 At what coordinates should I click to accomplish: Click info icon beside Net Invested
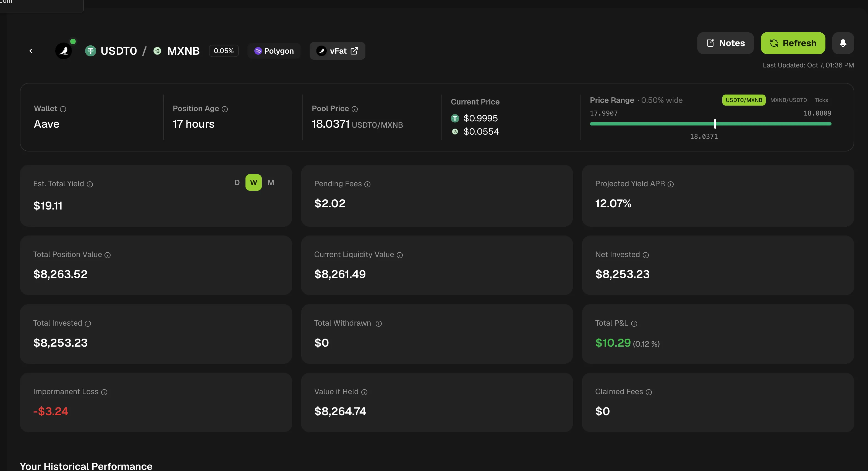tap(645, 255)
